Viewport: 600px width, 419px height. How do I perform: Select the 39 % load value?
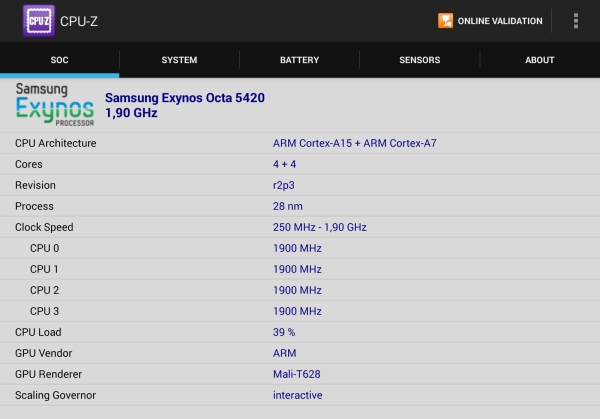(x=284, y=332)
